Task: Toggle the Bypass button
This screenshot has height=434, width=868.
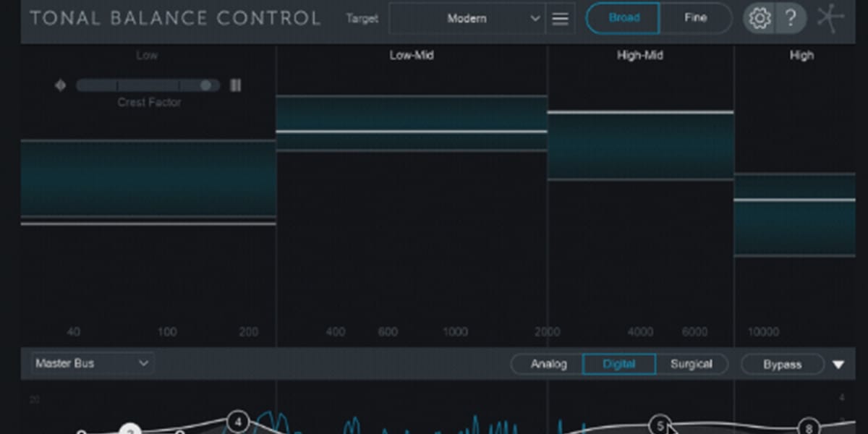Action: tap(781, 364)
